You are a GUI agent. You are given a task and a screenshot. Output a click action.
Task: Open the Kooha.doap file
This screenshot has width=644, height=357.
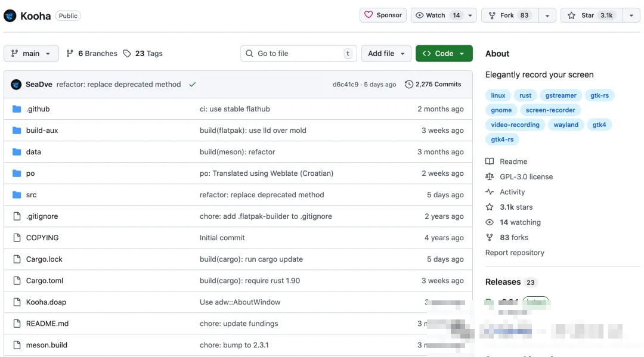coord(46,302)
